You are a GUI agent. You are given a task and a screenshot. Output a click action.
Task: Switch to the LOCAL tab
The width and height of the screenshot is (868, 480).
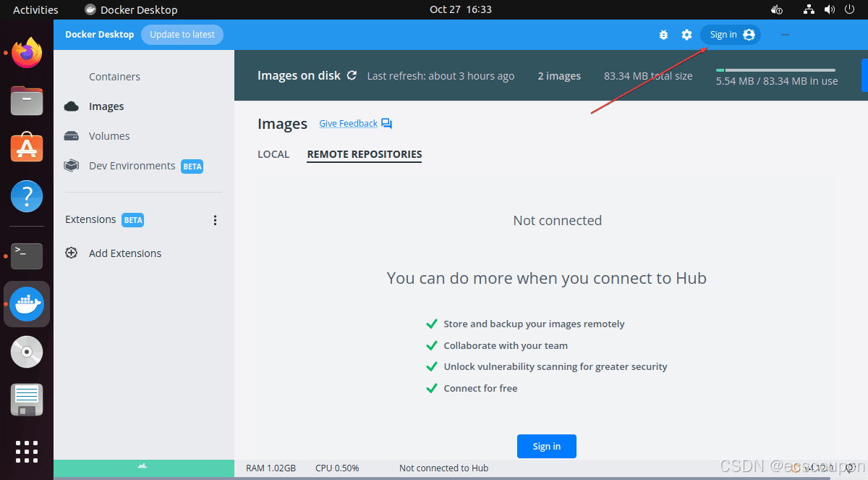coord(273,154)
